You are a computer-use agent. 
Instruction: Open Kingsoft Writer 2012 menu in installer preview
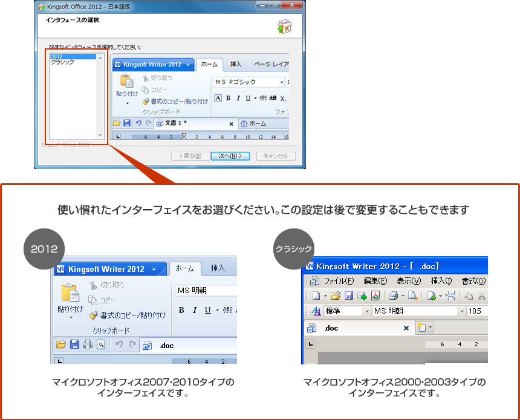pyautogui.click(x=153, y=64)
